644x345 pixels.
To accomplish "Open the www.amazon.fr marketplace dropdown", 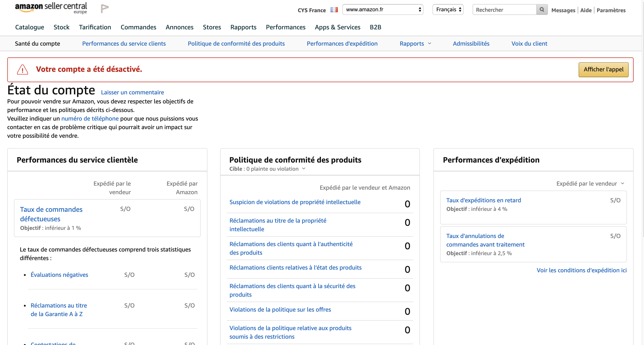I will [382, 10].
